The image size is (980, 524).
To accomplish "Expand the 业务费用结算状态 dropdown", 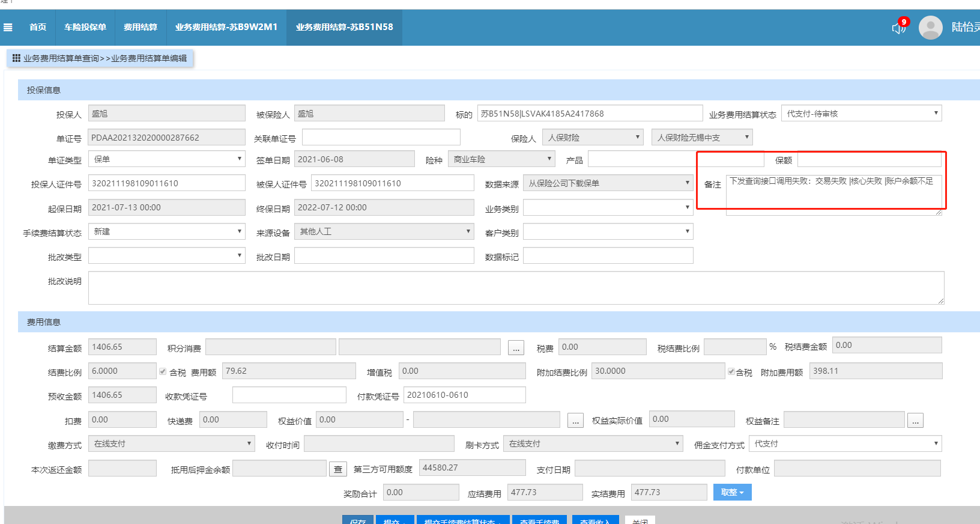I will click(x=861, y=114).
